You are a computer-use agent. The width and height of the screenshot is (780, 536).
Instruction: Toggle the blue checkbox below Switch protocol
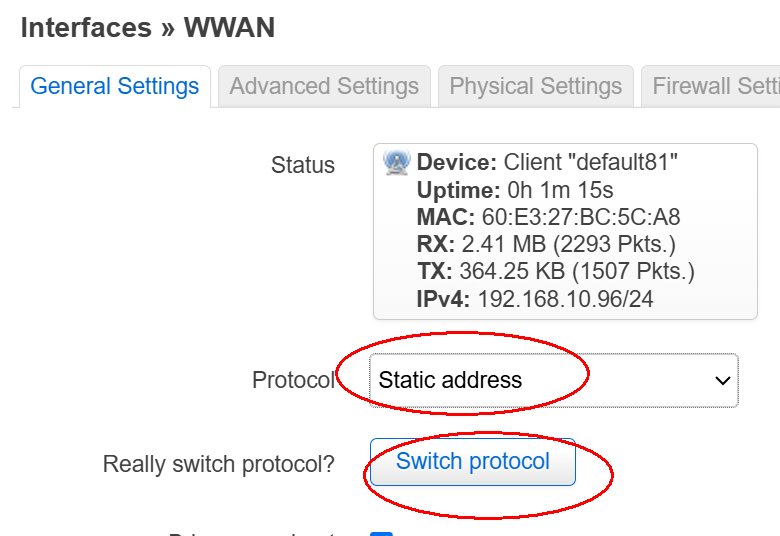382,534
